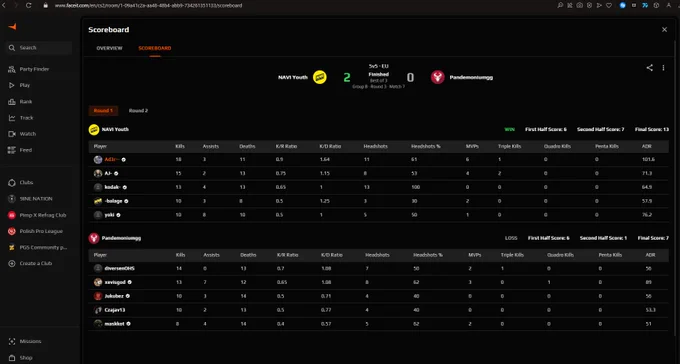Open the PGS Community club icon

click(x=12, y=247)
